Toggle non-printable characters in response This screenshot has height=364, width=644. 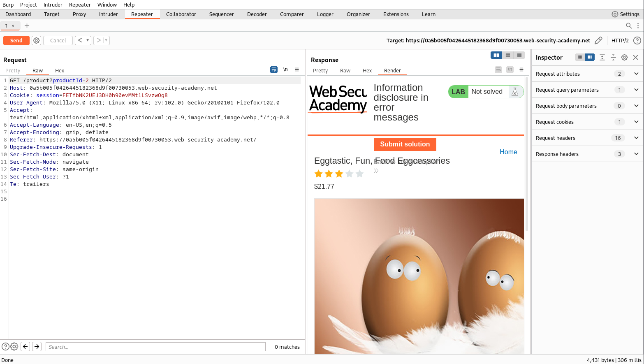[x=510, y=70]
